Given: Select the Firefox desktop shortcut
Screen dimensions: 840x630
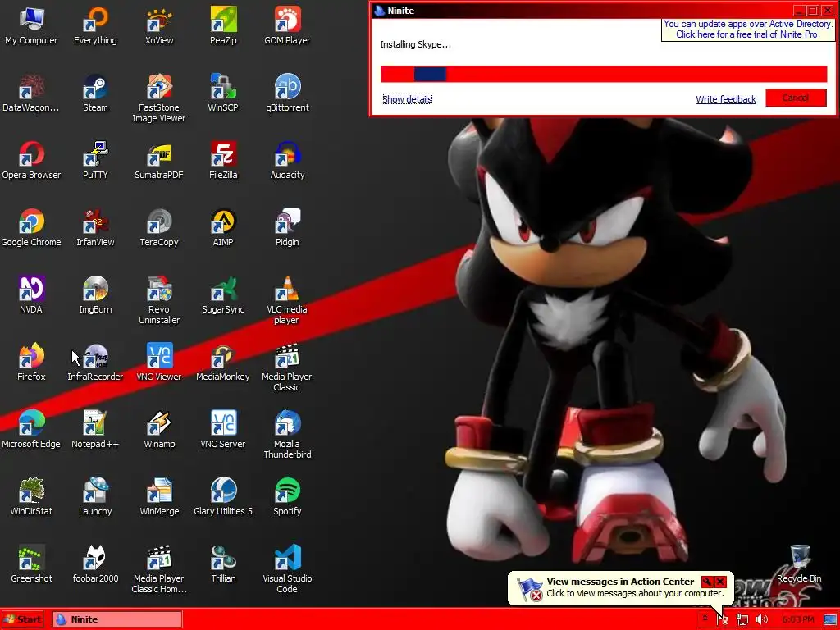Looking at the screenshot, I should click(x=31, y=362).
